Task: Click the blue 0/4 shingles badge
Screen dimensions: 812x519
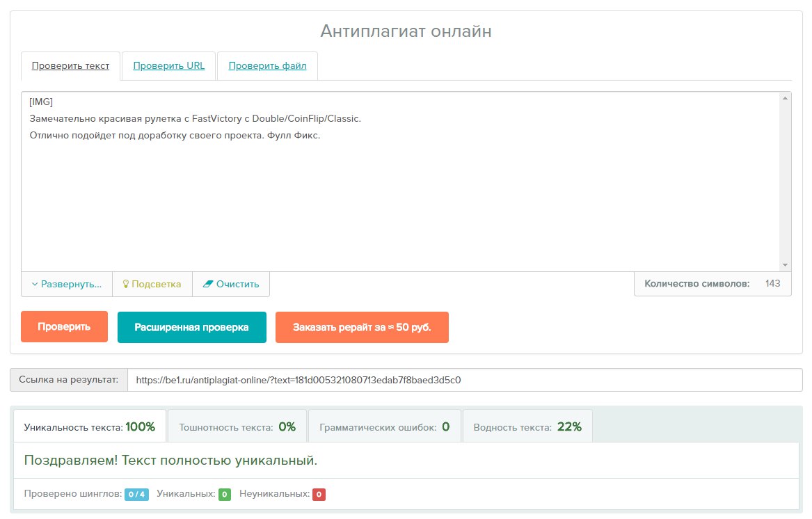Action: click(136, 495)
